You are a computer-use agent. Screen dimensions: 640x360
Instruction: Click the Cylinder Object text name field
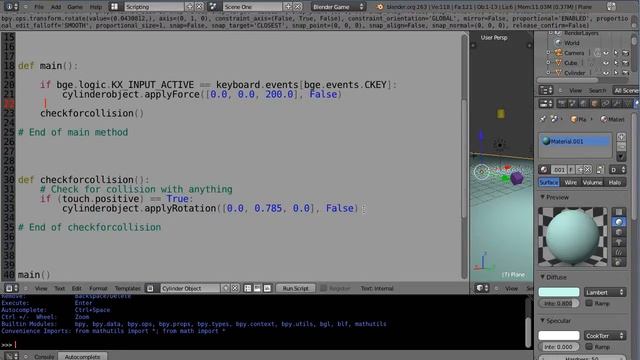tap(190, 289)
